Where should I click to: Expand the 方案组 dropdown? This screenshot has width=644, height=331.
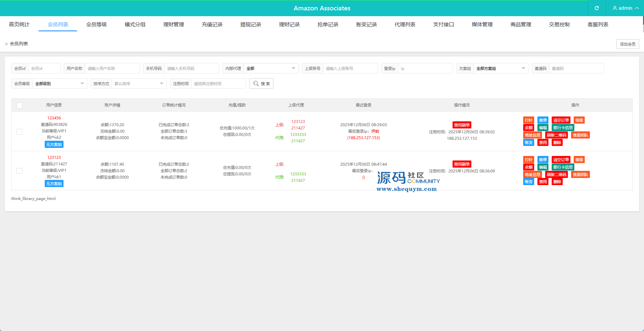click(500, 69)
